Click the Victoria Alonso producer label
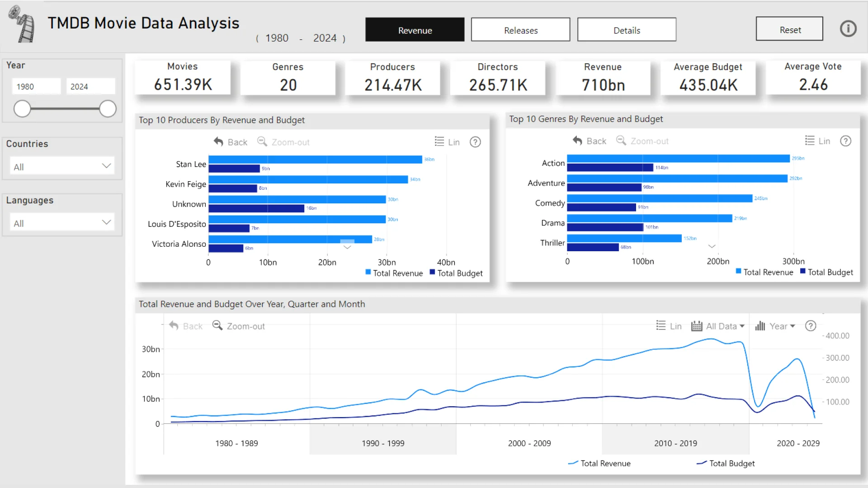The height and width of the screenshot is (488, 868). click(x=179, y=244)
